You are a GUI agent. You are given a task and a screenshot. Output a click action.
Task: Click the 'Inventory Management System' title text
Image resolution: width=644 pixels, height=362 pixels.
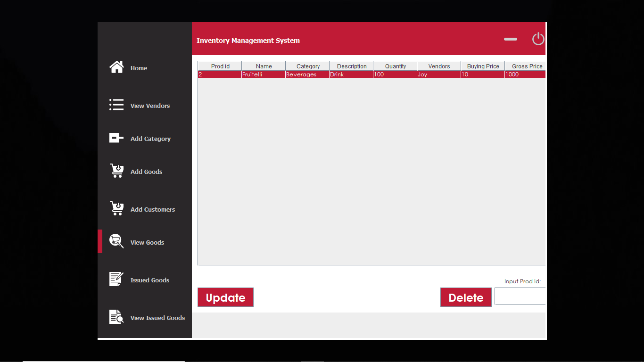[248, 41]
